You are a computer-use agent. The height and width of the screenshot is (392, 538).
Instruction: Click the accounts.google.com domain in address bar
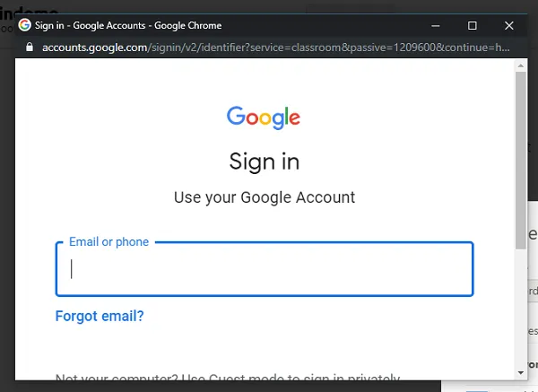(95, 48)
